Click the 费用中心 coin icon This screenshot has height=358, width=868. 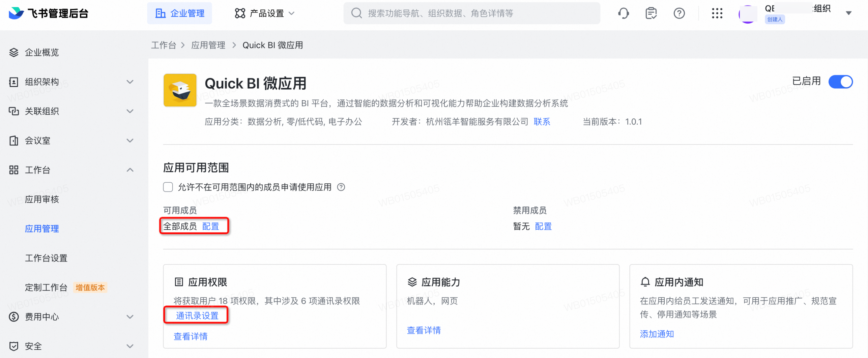point(14,317)
